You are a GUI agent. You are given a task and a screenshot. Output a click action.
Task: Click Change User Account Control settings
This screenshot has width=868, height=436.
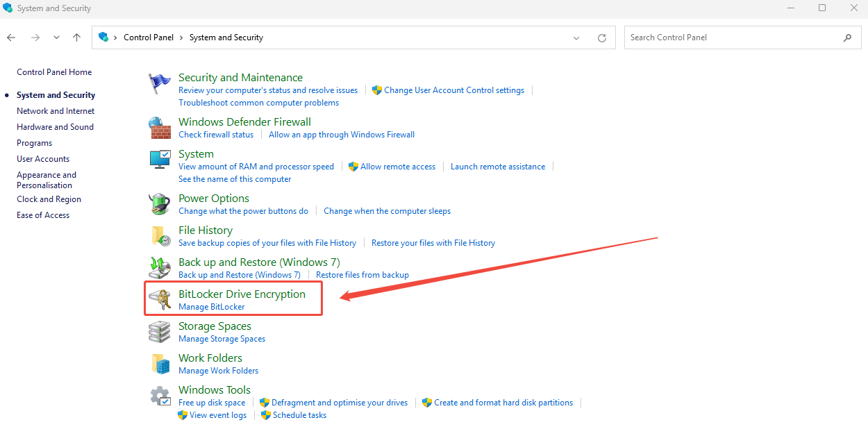click(x=454, y=90)
